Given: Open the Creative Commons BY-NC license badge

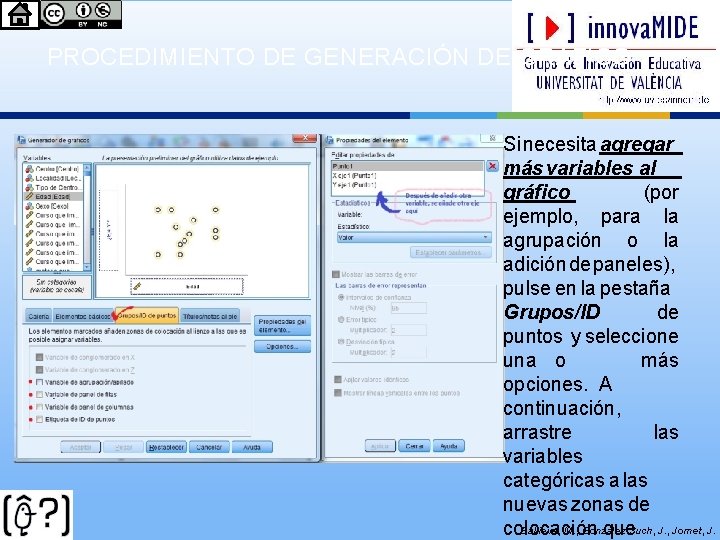Looking at the screenshot, I should pos(81,14).
